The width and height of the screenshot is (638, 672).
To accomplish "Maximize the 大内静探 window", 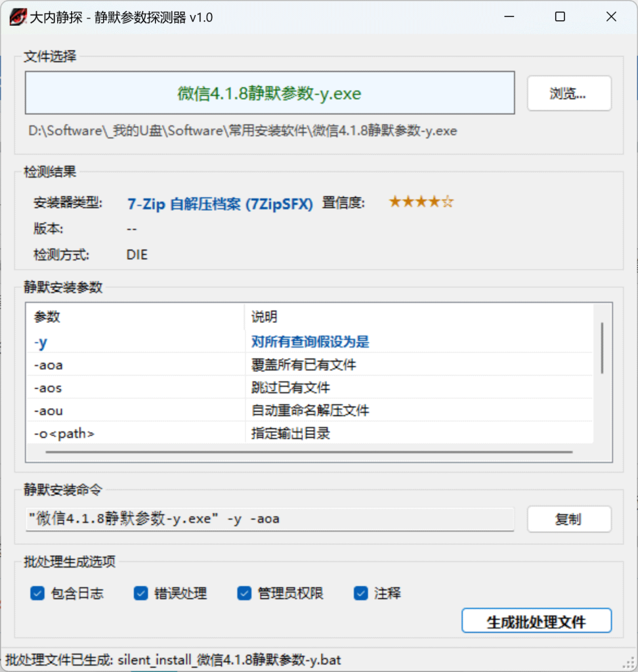I will (x=560, y=16).
